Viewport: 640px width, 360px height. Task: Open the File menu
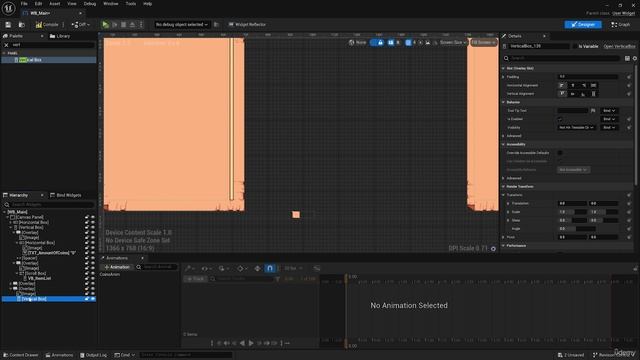tap(24, 4)
